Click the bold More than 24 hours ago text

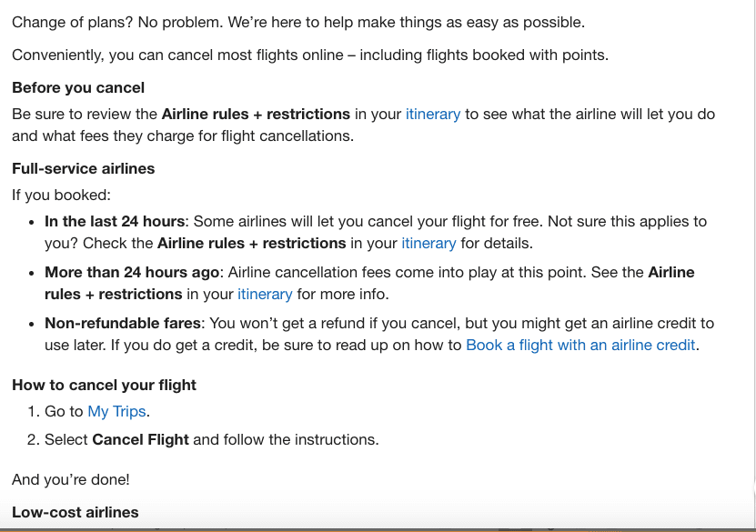point(132,272)
